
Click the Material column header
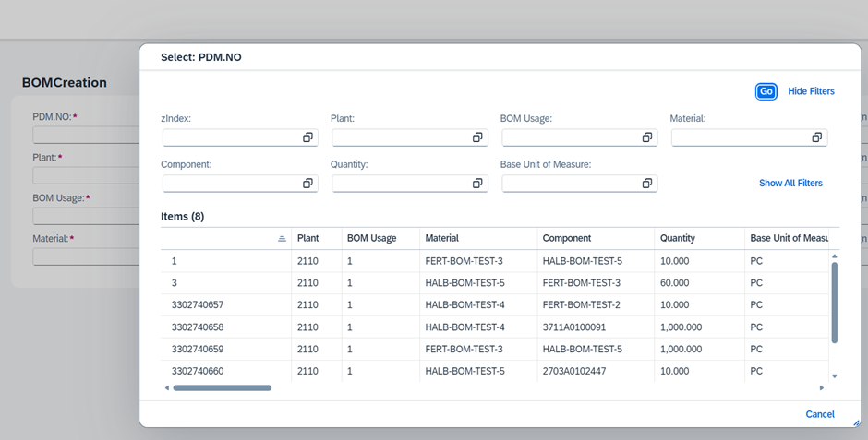coord(478,238)
